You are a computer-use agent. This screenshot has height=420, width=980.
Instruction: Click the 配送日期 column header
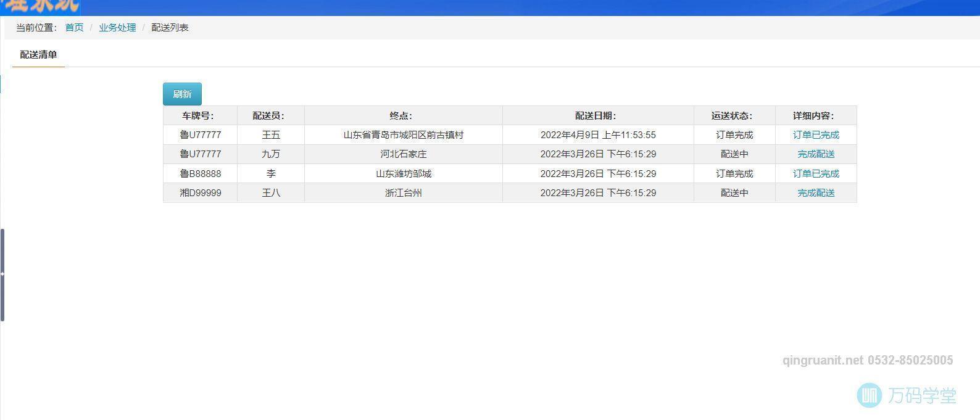598,115
